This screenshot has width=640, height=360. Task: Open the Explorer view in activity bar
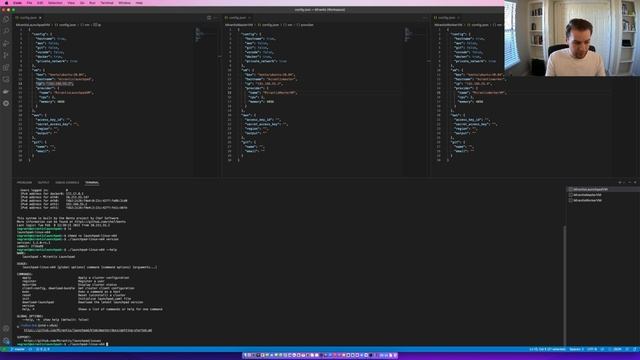click(x=6, y=19)
